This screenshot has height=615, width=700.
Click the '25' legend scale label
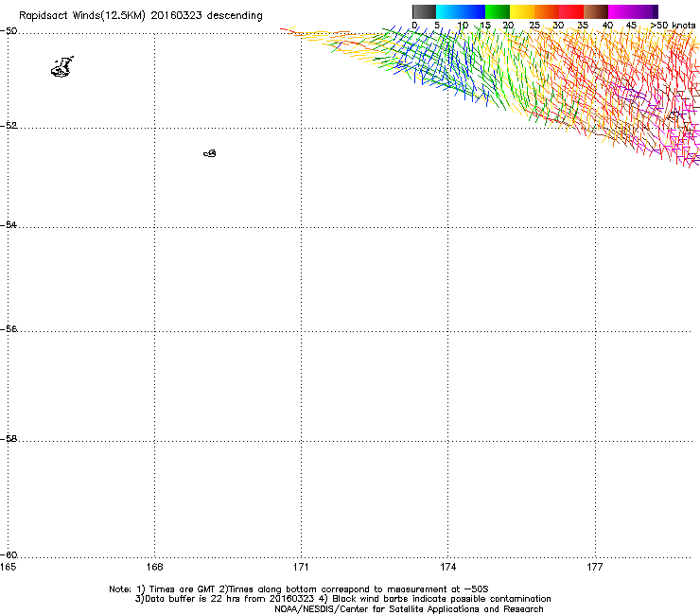[x=534, y=26]
